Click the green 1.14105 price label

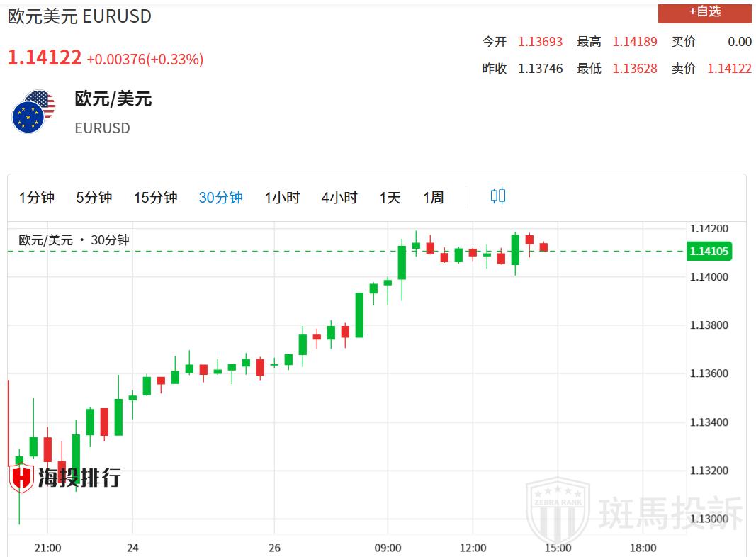click(709, 252)
